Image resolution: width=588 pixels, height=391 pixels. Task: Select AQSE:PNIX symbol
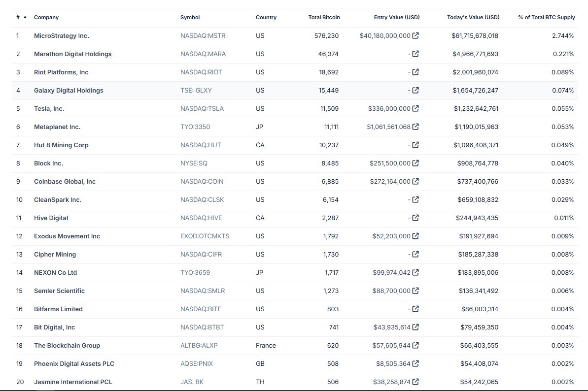click(x=196, y=363)
